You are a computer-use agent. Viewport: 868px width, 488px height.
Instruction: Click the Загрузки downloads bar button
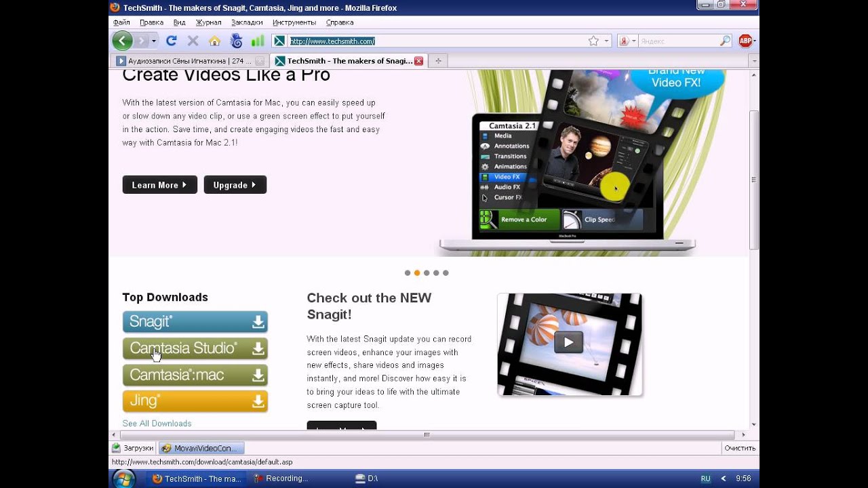coord(133,448)
